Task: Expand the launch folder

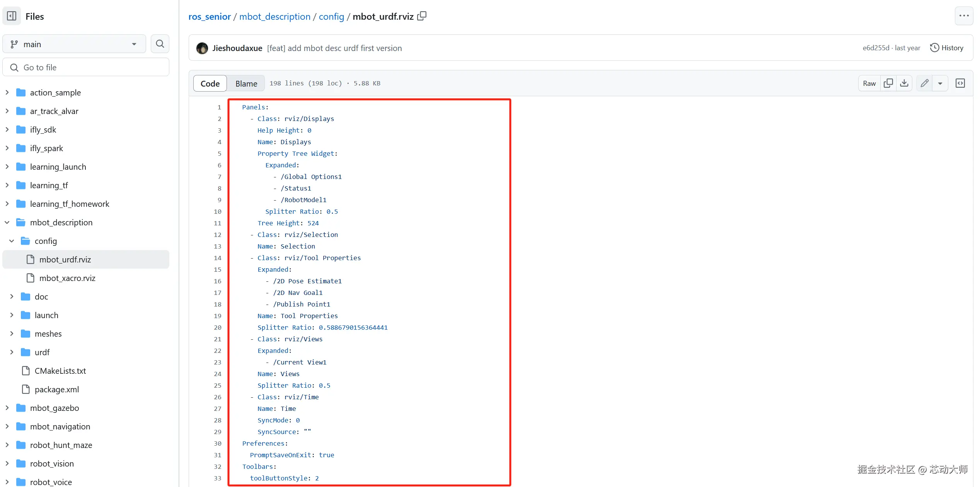Action: pos(12,315)
